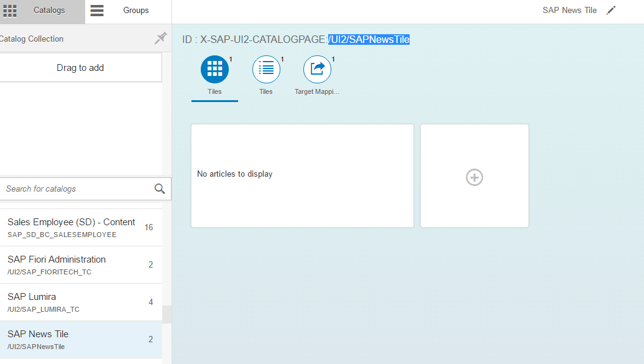Click the count 16 beside Sales Employee
644x364 pixels.
point(149,228)
